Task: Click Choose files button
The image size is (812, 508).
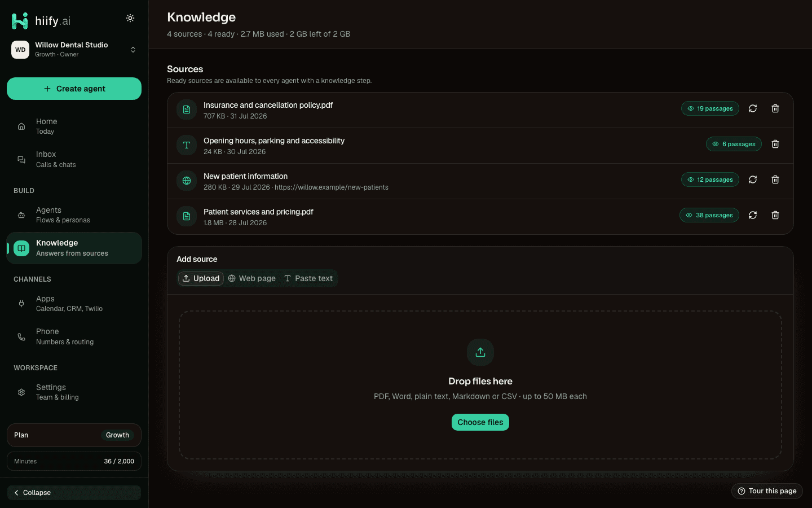Action: [480, 422]
